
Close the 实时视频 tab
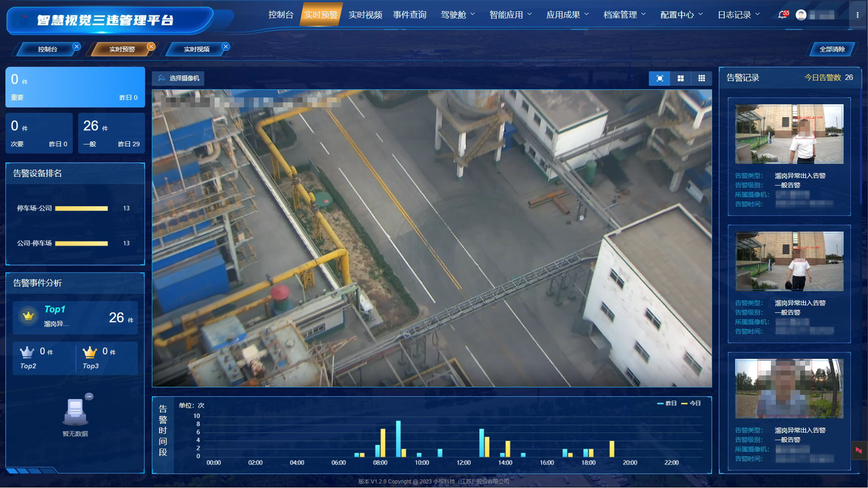click(225, 47)
